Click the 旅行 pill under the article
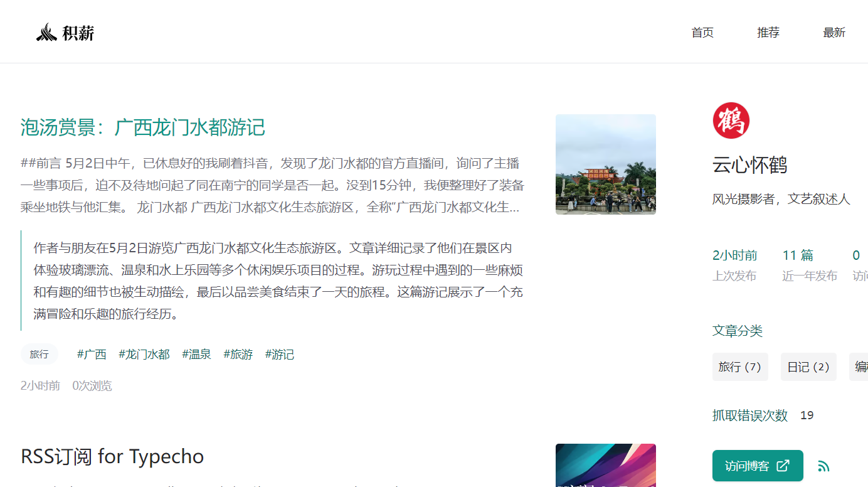This screenshot has height=487, width=868. pyautogui.click(x=39, y=354)
